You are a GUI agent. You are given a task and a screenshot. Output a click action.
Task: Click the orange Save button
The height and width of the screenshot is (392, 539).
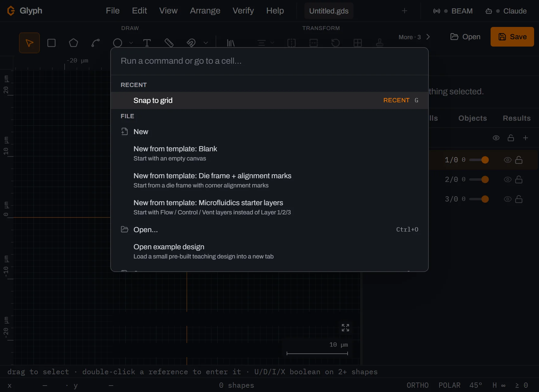[512, 37]
